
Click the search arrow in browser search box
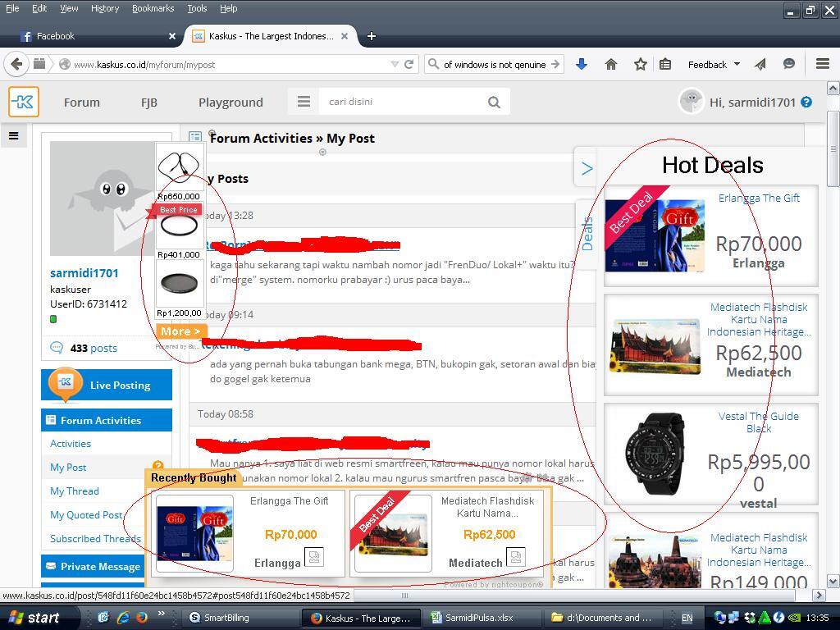coord(555,64)
